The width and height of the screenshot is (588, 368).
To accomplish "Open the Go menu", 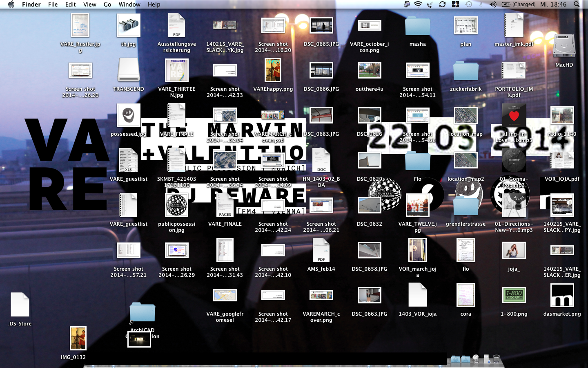I will [107, 4].
